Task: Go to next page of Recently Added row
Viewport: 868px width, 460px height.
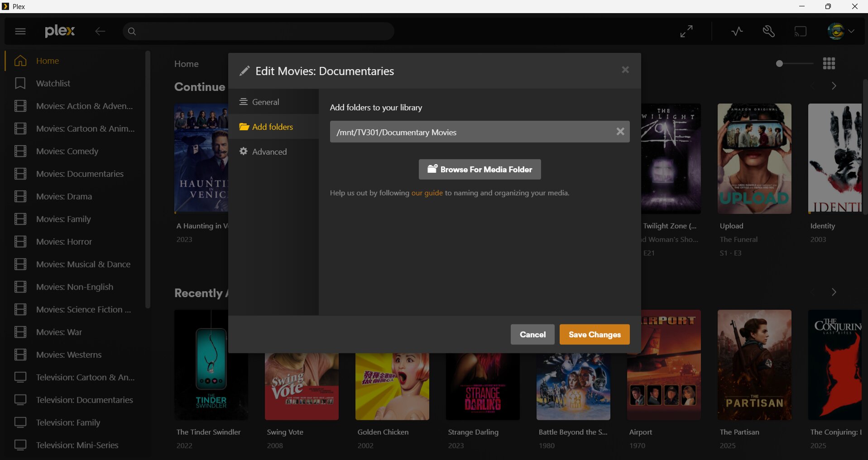Action: tap(834, 292)
